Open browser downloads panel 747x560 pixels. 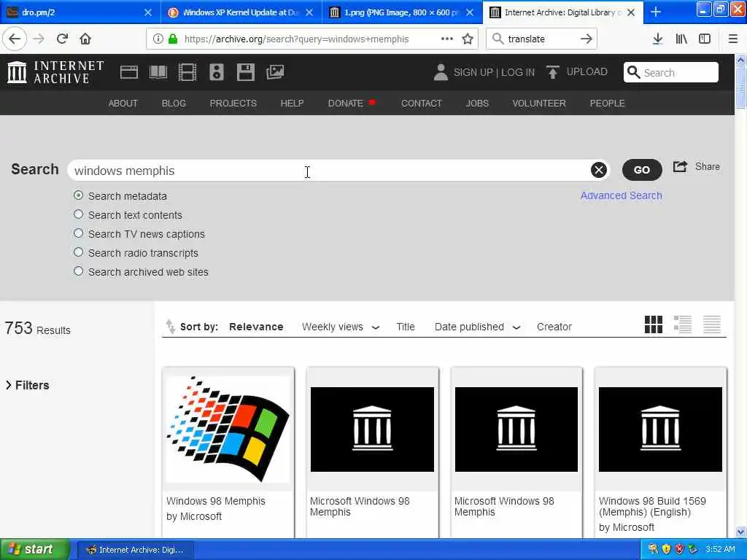[x=657, y=39]
